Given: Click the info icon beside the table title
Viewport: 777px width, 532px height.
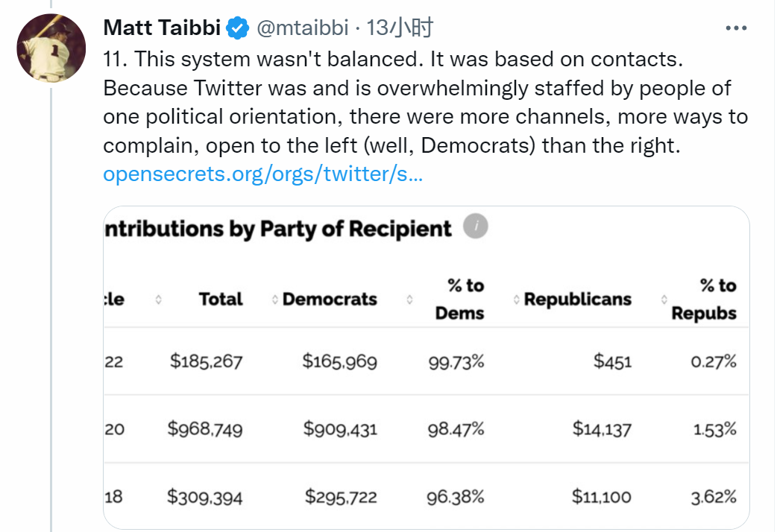Looking at the screenshot, I should click(476, 226).
